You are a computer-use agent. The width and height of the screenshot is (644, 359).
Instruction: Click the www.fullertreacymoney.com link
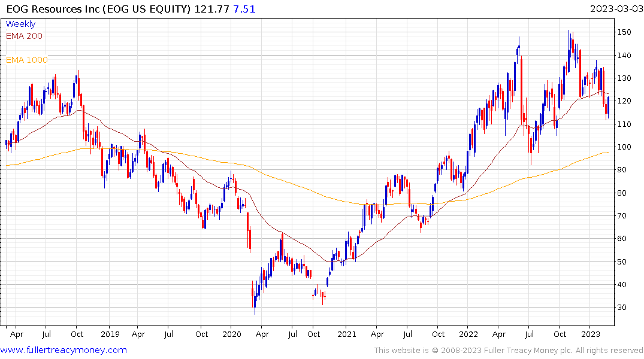pos(64,350)
